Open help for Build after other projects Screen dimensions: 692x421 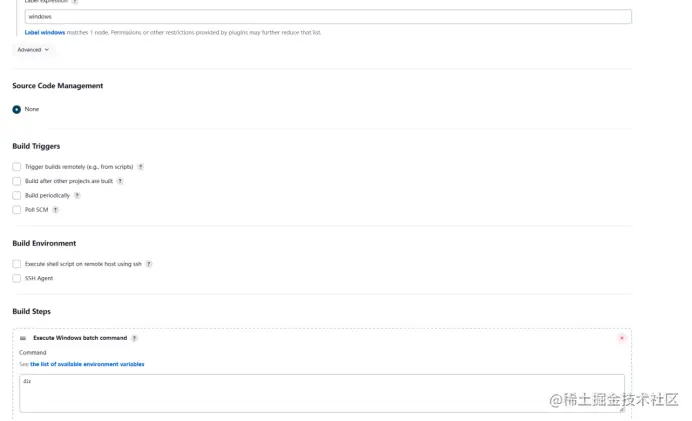coord(120,181)
